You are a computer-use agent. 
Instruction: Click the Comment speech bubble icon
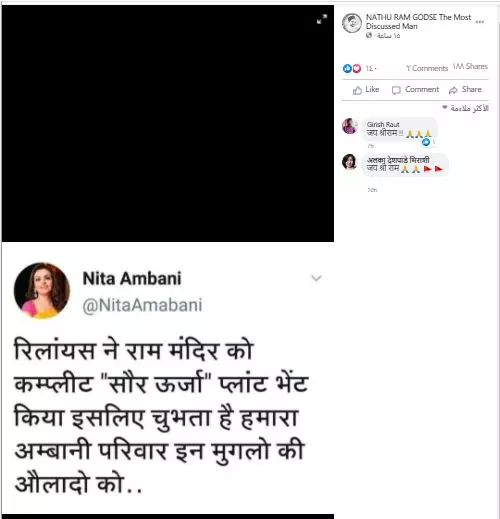396,90
